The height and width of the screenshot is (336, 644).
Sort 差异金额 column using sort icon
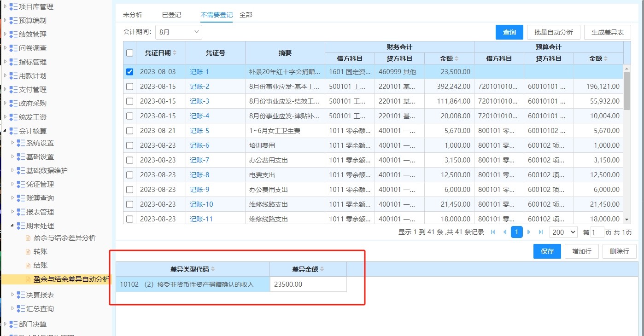coord(322,269)
